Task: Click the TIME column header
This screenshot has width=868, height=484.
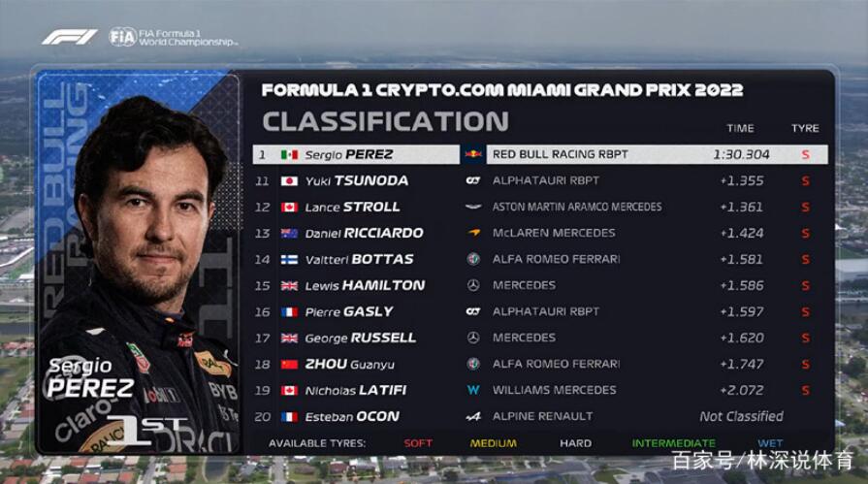Action: point(740,128)
